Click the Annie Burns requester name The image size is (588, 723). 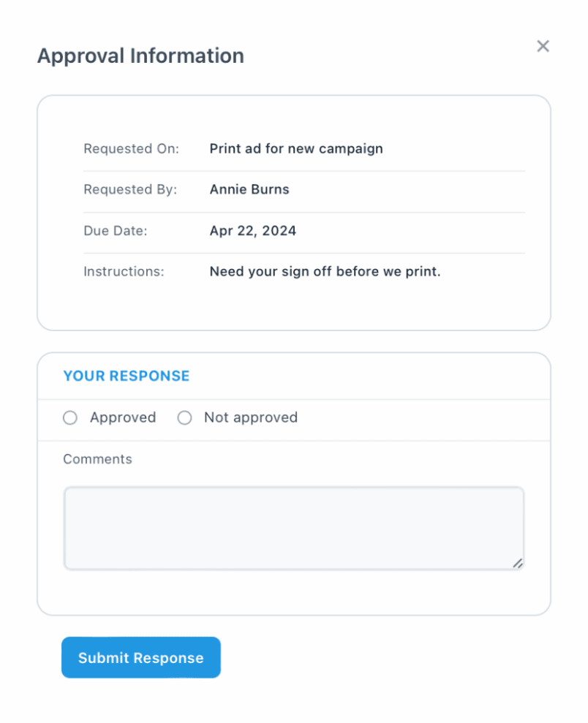[249, 189]
